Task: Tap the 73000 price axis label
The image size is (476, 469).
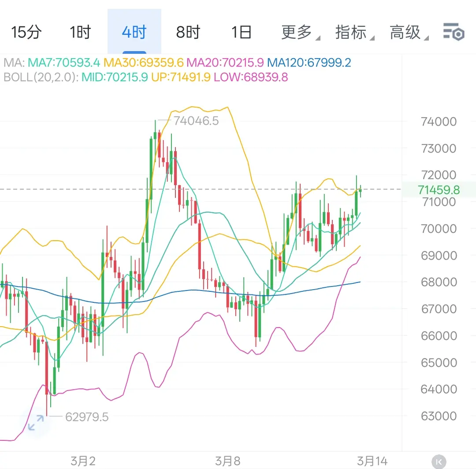Action: coord(439,149)
